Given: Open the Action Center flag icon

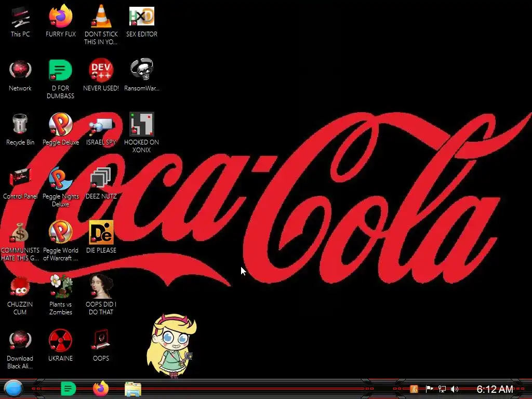Looking at the screenshot, I should (x=429, y=389).
